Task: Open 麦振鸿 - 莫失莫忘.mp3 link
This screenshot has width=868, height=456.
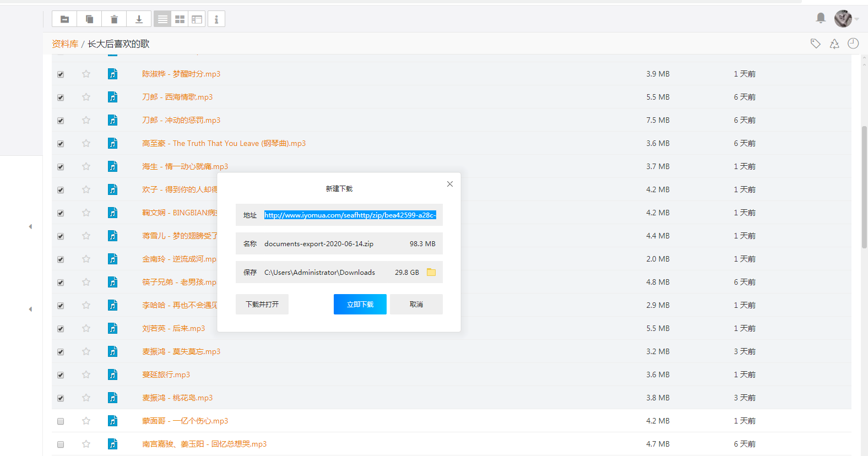Action: coord(181,351)
